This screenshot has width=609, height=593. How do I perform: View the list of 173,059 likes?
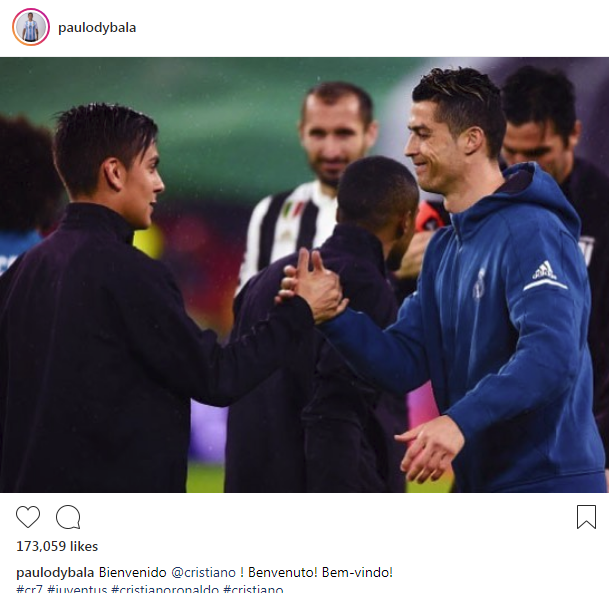57,546
